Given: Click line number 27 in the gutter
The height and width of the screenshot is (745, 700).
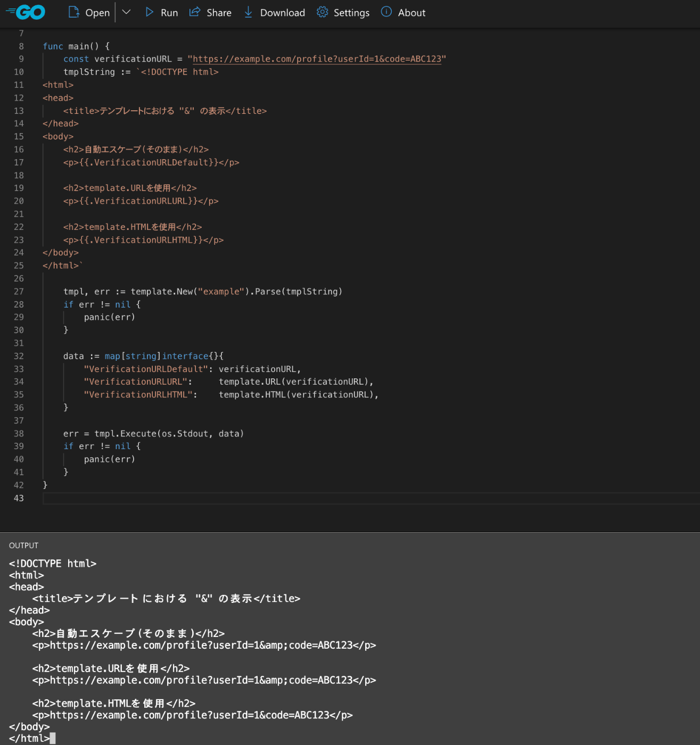Looking at the screenshot, I should click(x=19, y=292).
